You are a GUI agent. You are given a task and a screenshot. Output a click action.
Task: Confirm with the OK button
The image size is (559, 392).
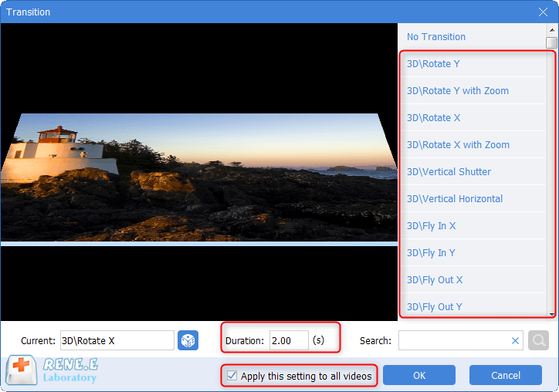[419, 375]
